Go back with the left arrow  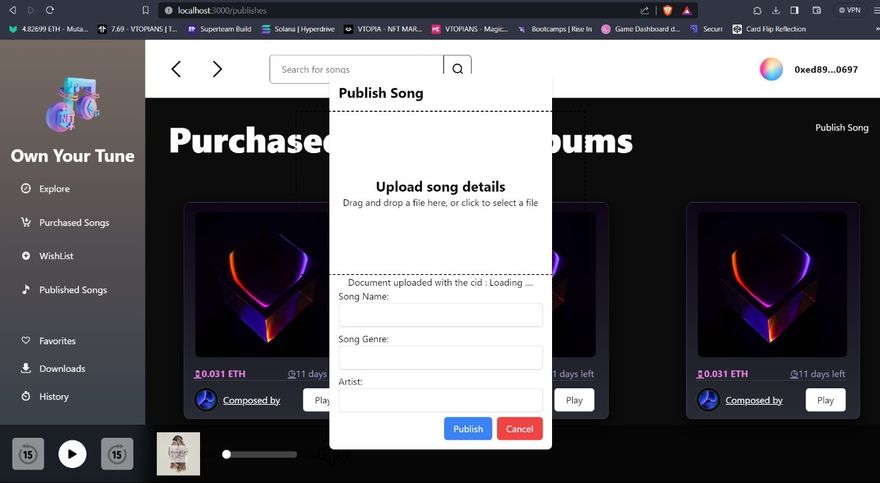coord(176,69)
